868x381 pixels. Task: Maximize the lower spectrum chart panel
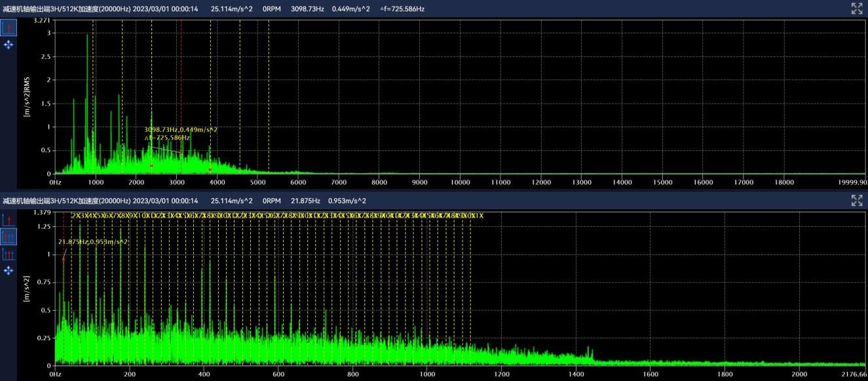pyautogui.click(x=856, y=201)
